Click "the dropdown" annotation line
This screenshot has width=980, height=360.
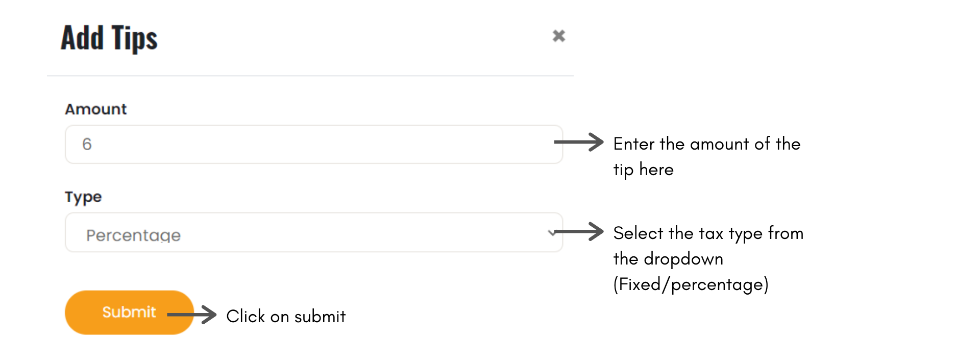coord(668,259)
